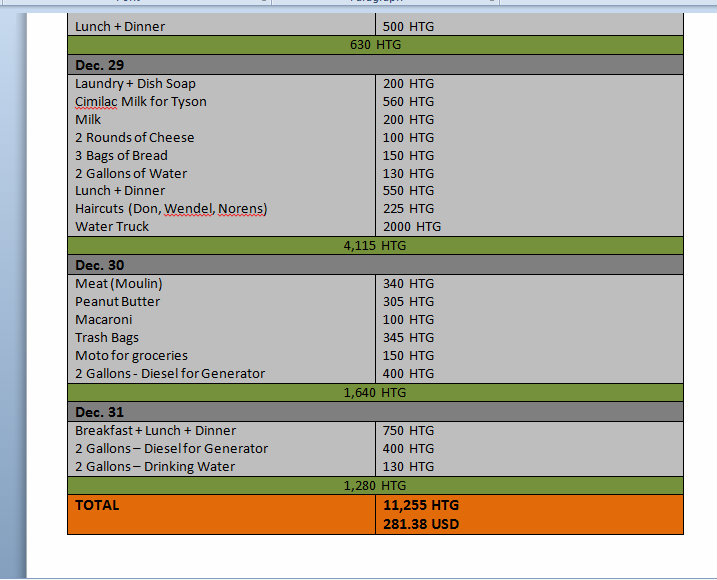Open the Font dialog launcher
The width and height of the screenshot is (717, 580).
[x=264, y=2]
